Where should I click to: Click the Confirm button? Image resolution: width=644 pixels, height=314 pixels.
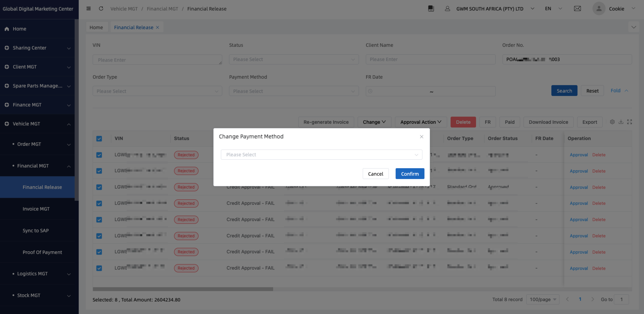click(410, 174)
